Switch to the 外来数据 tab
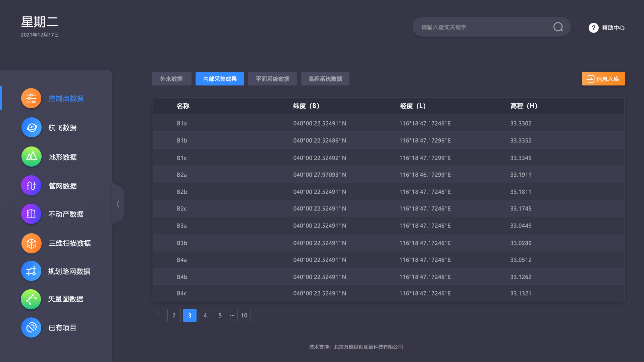 171,79
